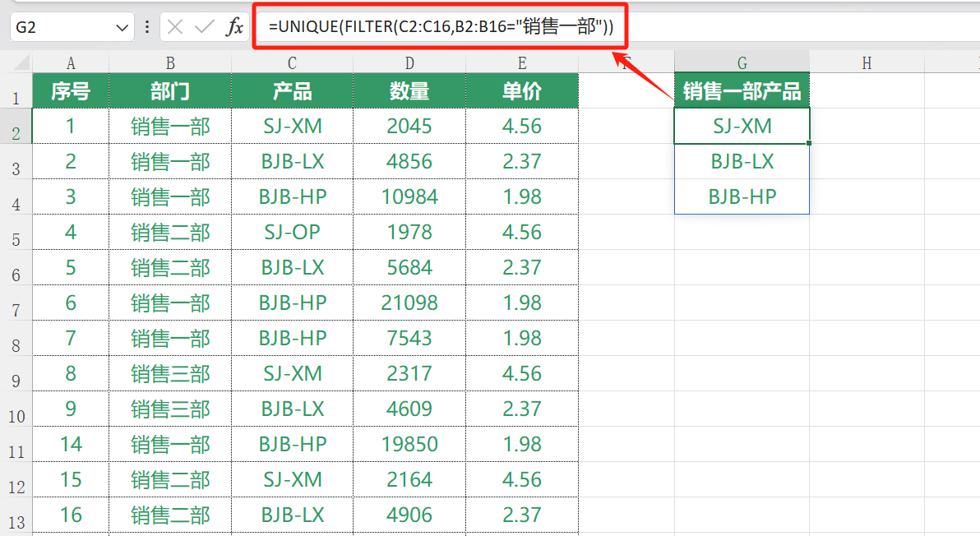The width and height of the screenshot is (980, 536).
Task: Select column E header
Action: click(522, 63)
